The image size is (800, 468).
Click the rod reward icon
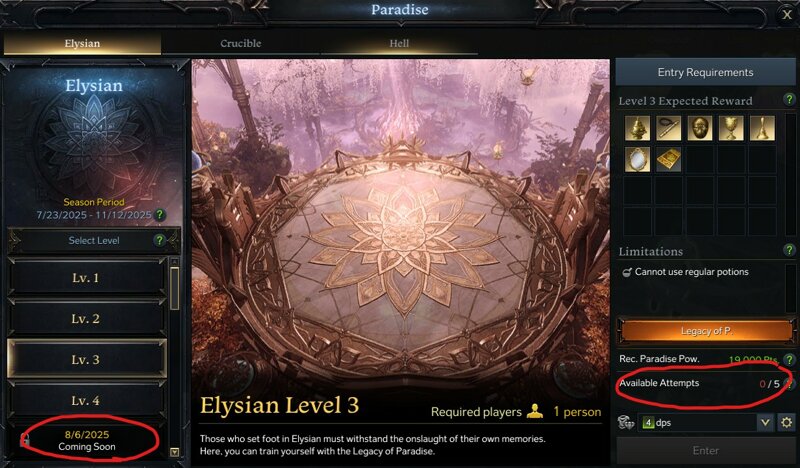pos(668,128)
